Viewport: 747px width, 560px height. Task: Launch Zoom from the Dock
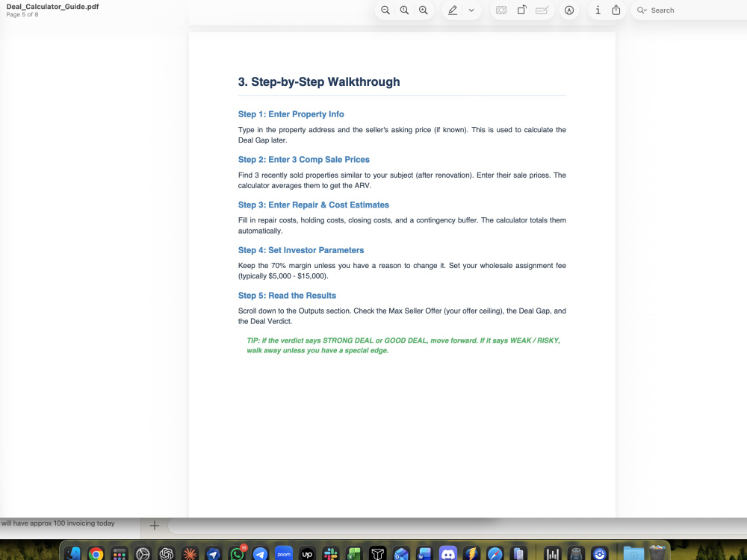click(283, 554)
